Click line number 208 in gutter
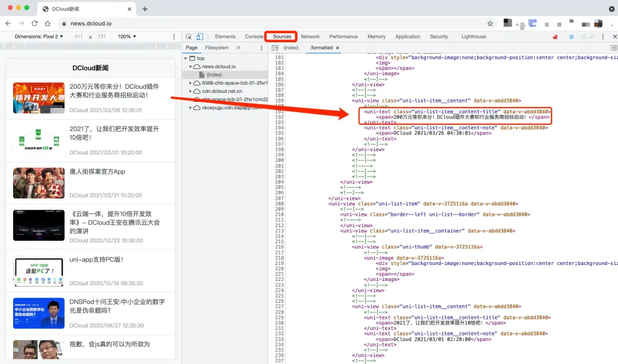The width and height of the screenshot is (618, 364). point(279,204)
